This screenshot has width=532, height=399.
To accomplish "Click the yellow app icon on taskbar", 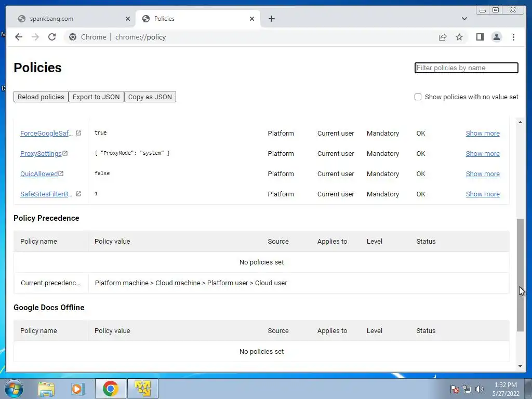I will (142, 389).
